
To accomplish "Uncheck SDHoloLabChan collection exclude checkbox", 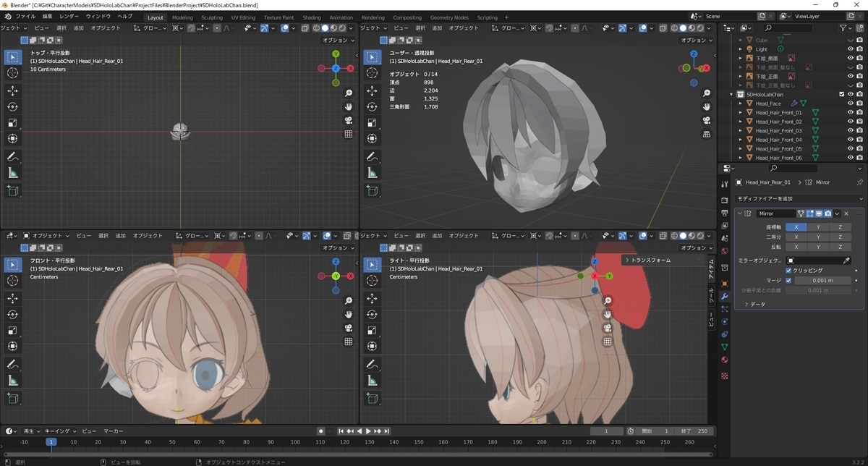I will click(x=841, y=95).
